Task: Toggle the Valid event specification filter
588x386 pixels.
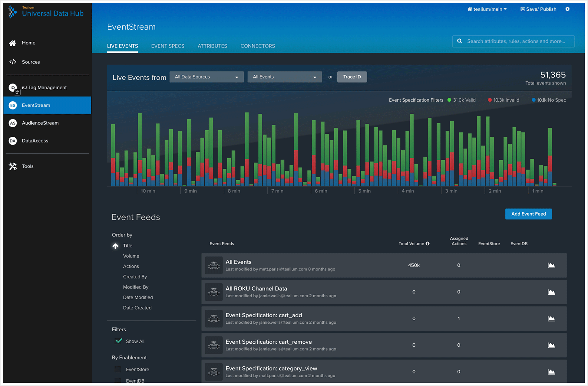Action: pos(461,100)
